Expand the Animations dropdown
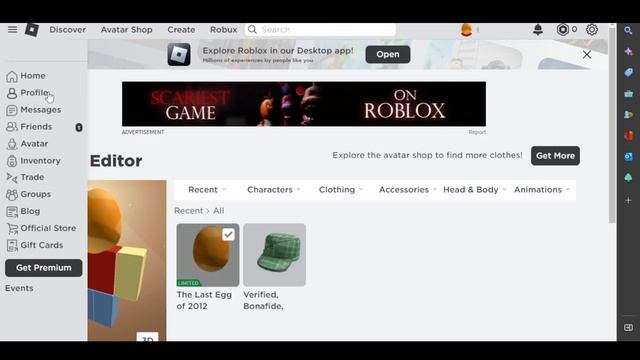The width and height of the screenshot is (640, 360). 542,190
